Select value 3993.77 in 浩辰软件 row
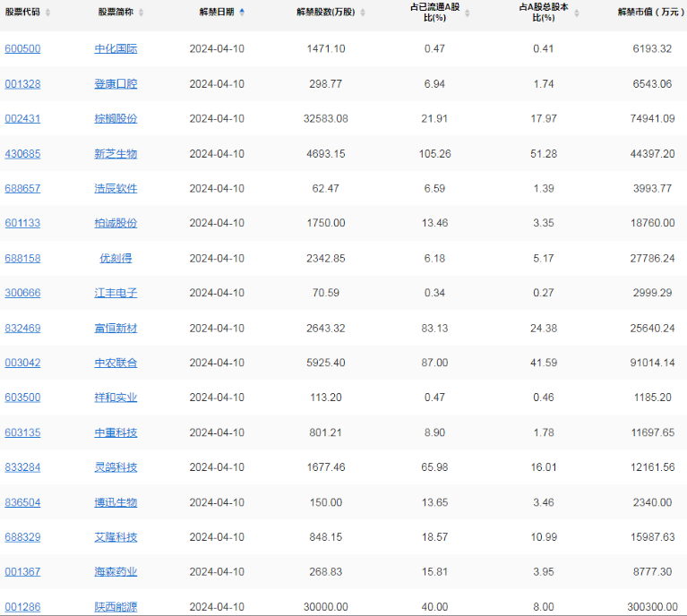The height and width of the screenshot is (616, 687). 652,188
